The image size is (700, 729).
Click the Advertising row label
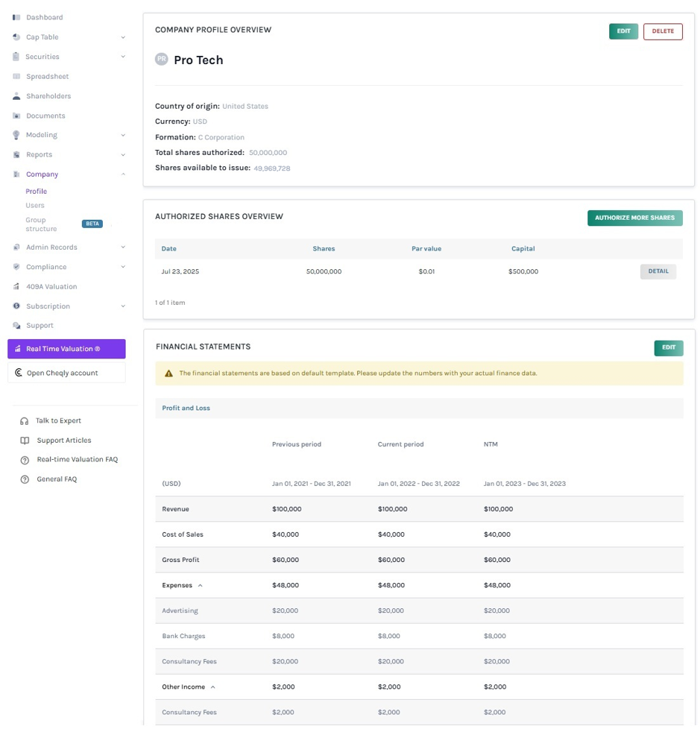[180, 610]
